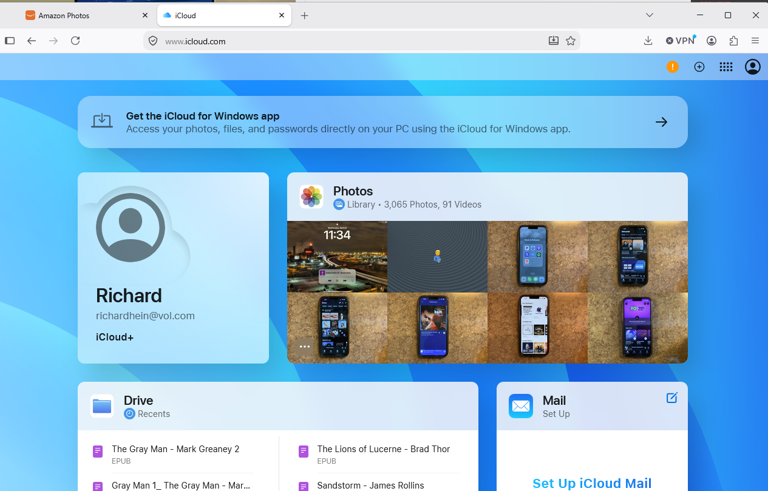Click the name Richard on profile tile
The image size is (768, 491).
129,295
